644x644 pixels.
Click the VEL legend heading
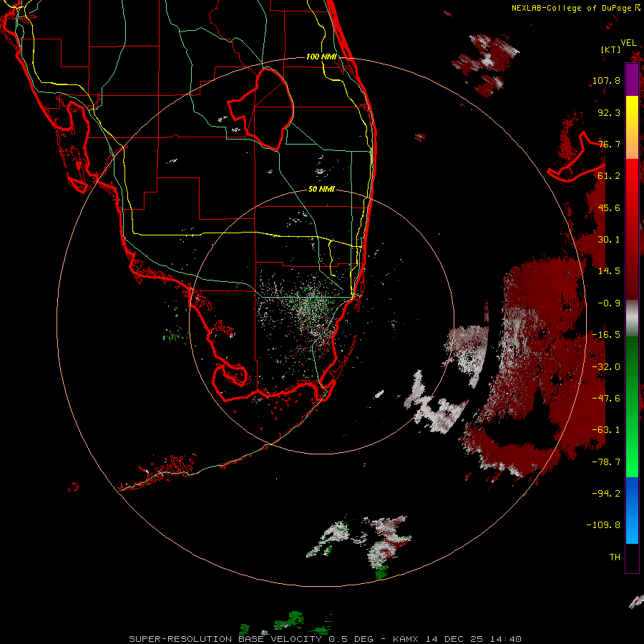click(628, 43)
